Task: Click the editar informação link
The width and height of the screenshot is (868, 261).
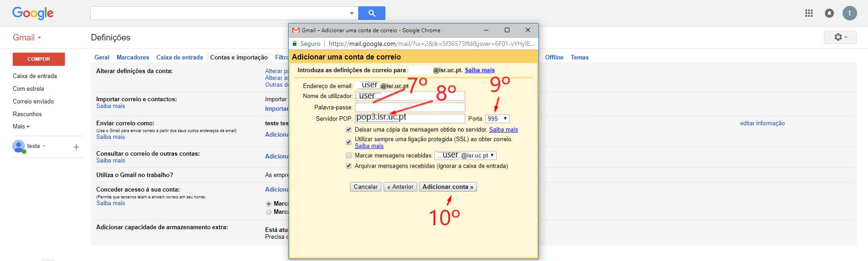Action: (762, 123)
